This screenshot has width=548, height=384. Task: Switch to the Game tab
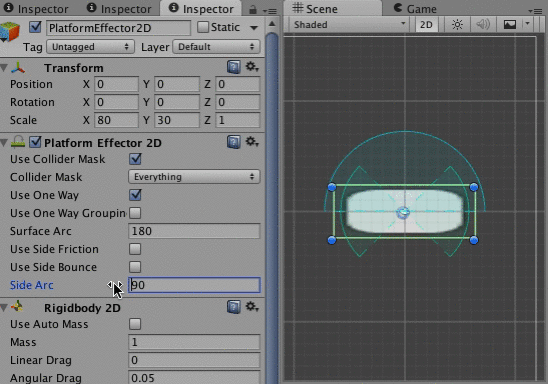tap(415, 8)
